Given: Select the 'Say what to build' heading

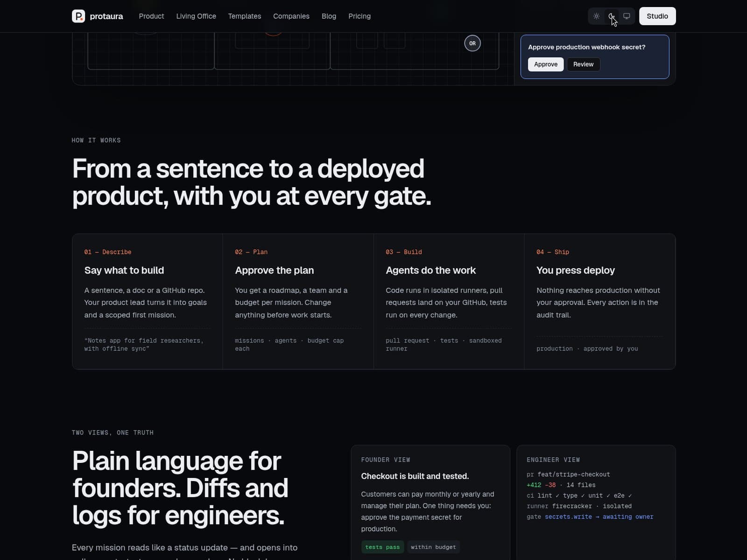Looking at the screenshot, I should 124,270.
